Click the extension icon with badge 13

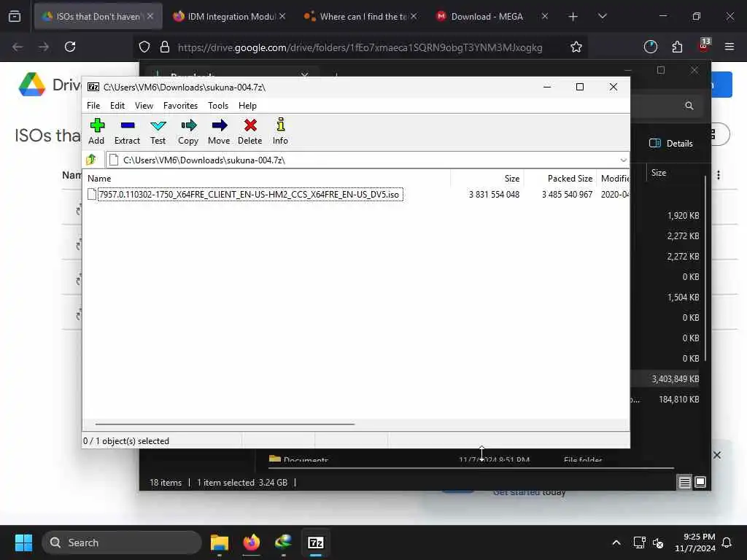[x=704, y=46]
